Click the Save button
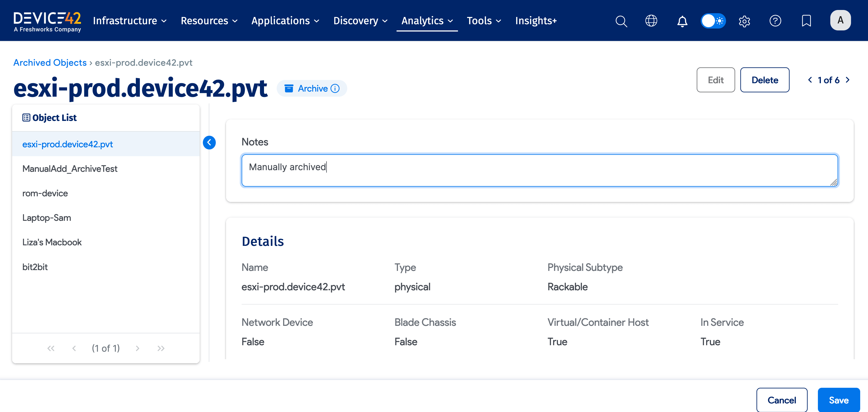 tap(838, 400)
